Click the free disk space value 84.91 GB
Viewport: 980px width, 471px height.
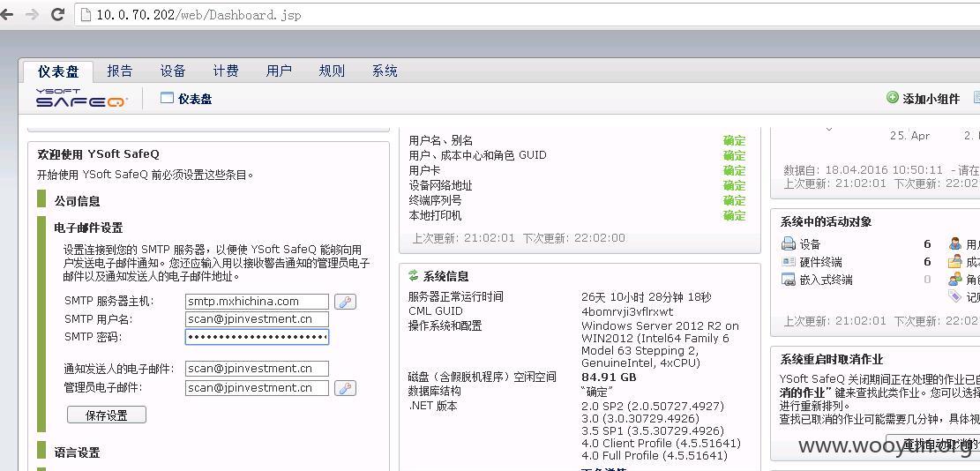coord(609,378)
